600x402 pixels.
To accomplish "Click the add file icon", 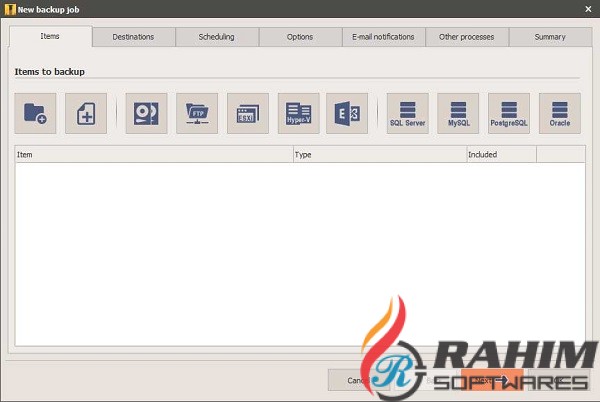I will tap(86, 113).
